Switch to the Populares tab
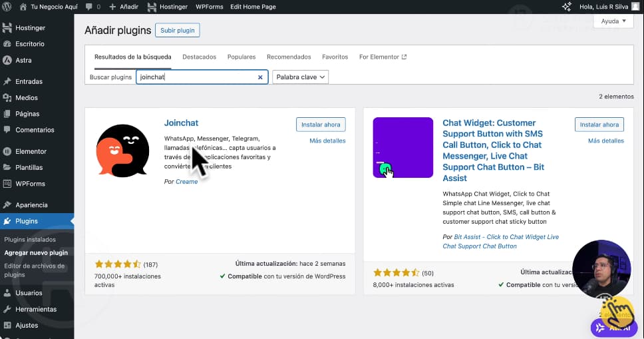 coord(241,57)
